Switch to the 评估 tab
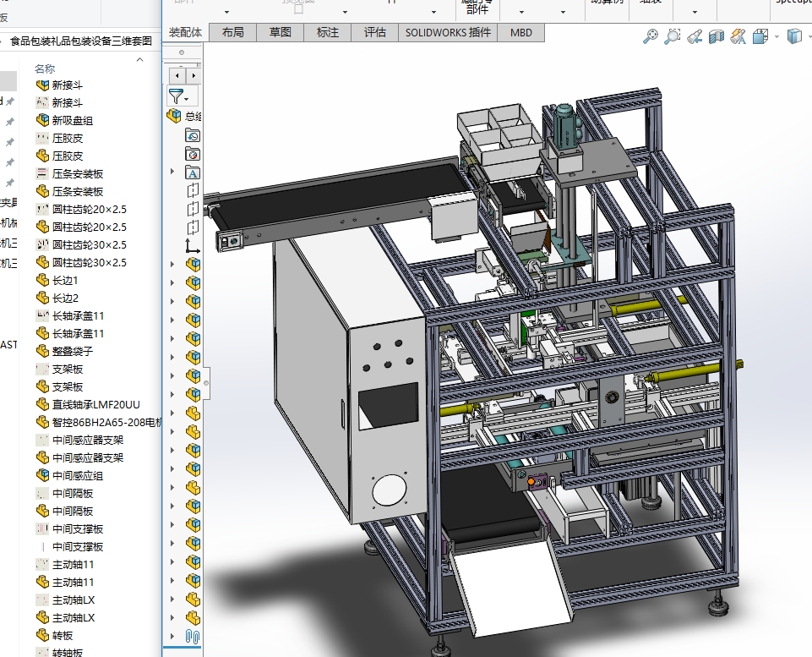The height and width of the screenshot is (657, 812). (374, 32)
